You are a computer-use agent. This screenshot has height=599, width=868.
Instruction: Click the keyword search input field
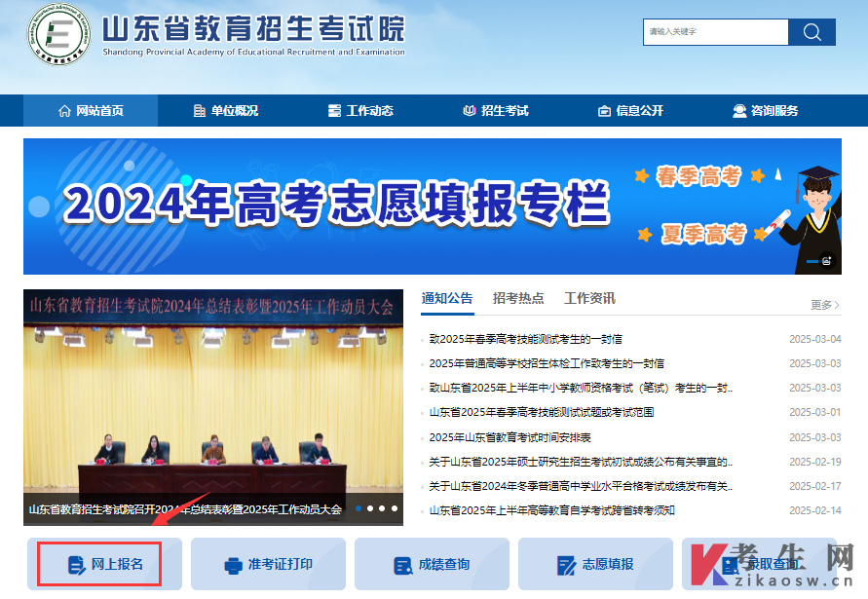716,32
